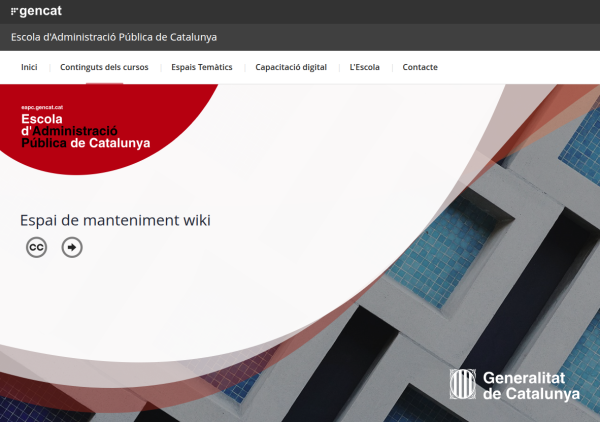Open the Creative Commons license icon
The height and width of the screenshot is (422, 600).
[x=36, y=247]
